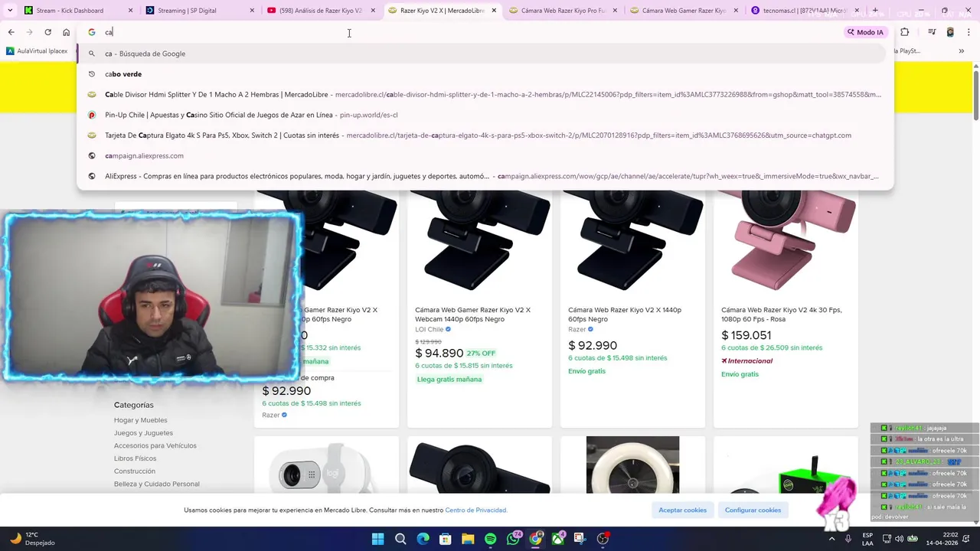Switch to Cámara Web Razer Kiyo Pro tab
The height and width of the screenshot is (551, 980).
[563, 11]
